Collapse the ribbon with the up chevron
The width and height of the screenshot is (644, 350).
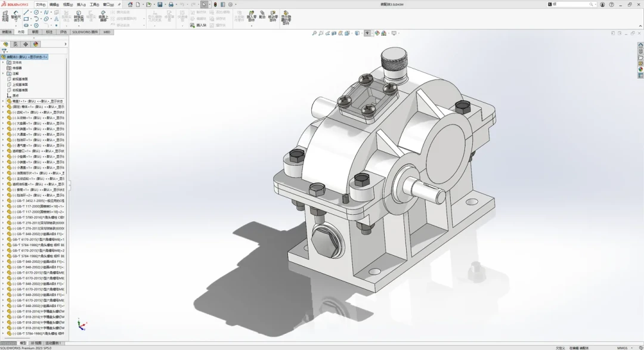pos(640,26)
